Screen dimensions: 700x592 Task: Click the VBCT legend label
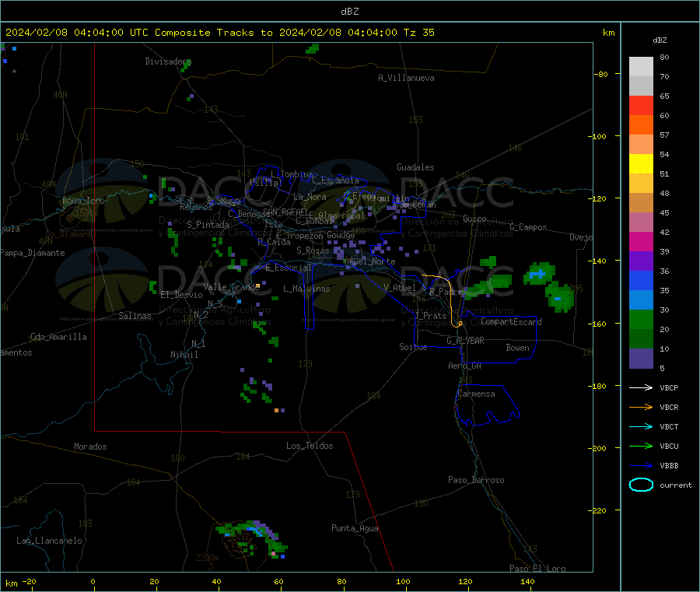pos(669,427)
